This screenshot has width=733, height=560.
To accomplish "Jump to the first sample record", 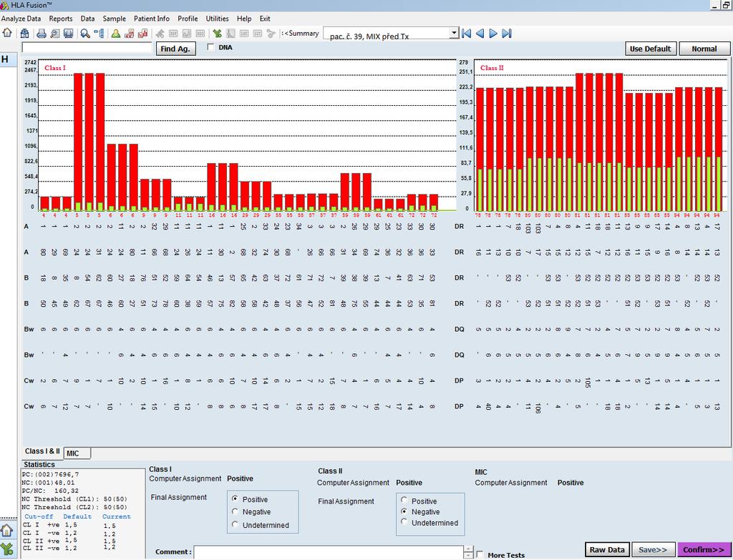I will pos(466,33).
